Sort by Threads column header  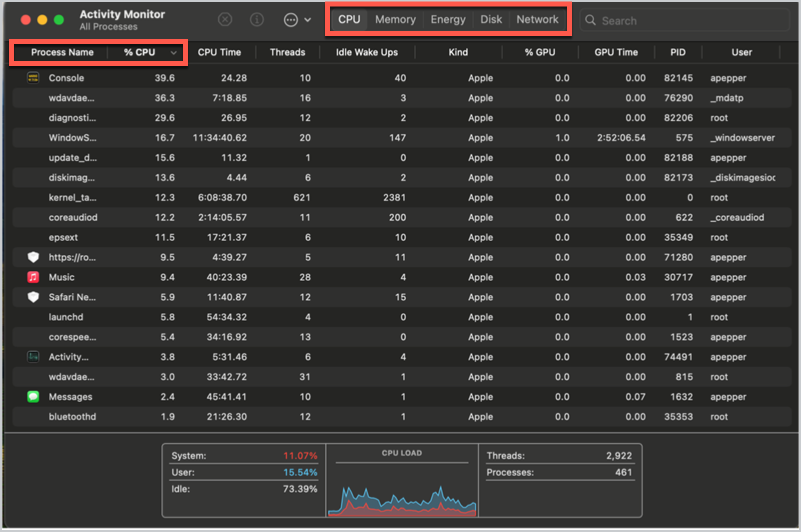pos(288,52)
